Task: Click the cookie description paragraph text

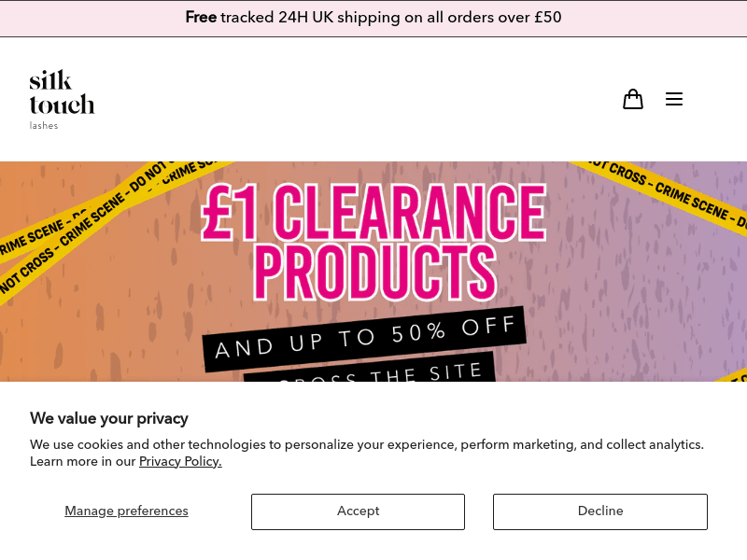Action: [x=366, y=444]
